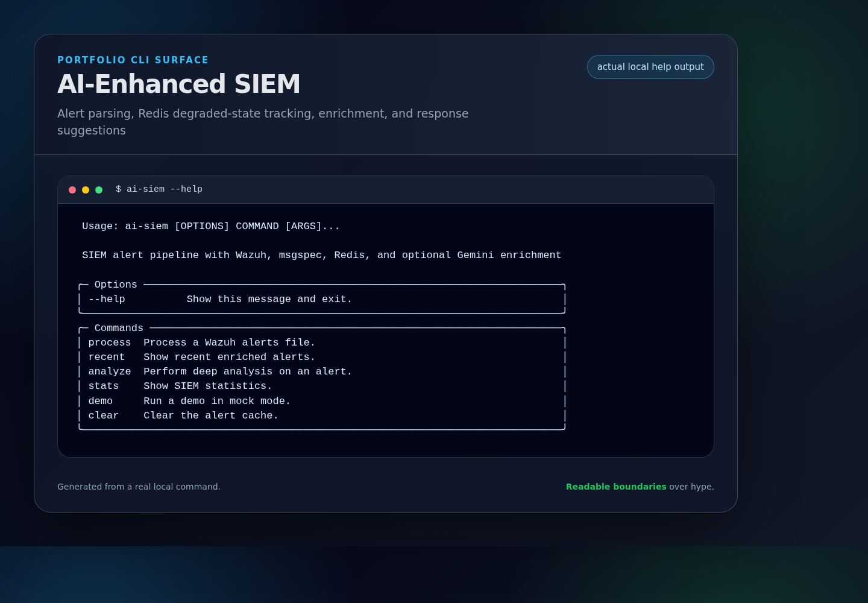
Task: Click the 'Options' box label
Action: pos(116,285)
